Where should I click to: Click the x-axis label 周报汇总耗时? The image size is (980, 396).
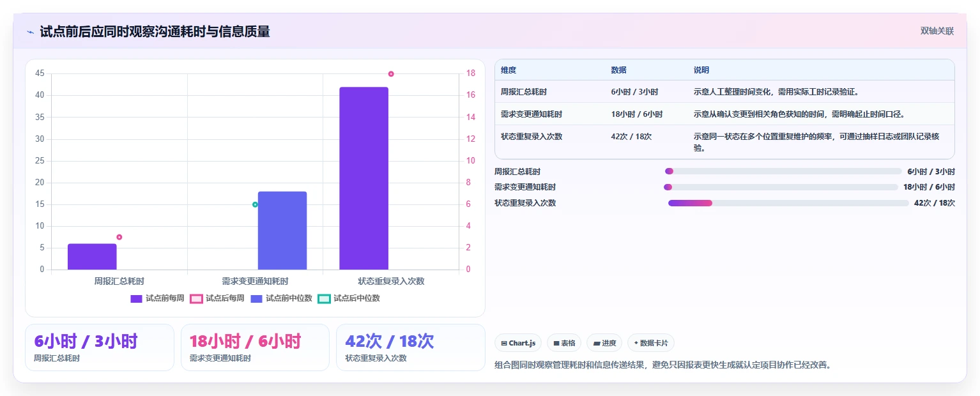pyautogui.click(x=119, y=281)
